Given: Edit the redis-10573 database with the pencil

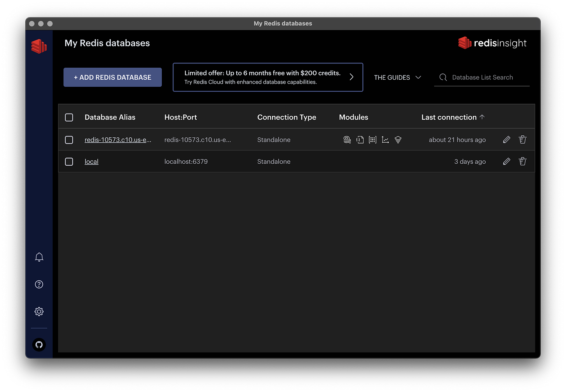Looking at the screenshot, I should [x=507, y=140].
